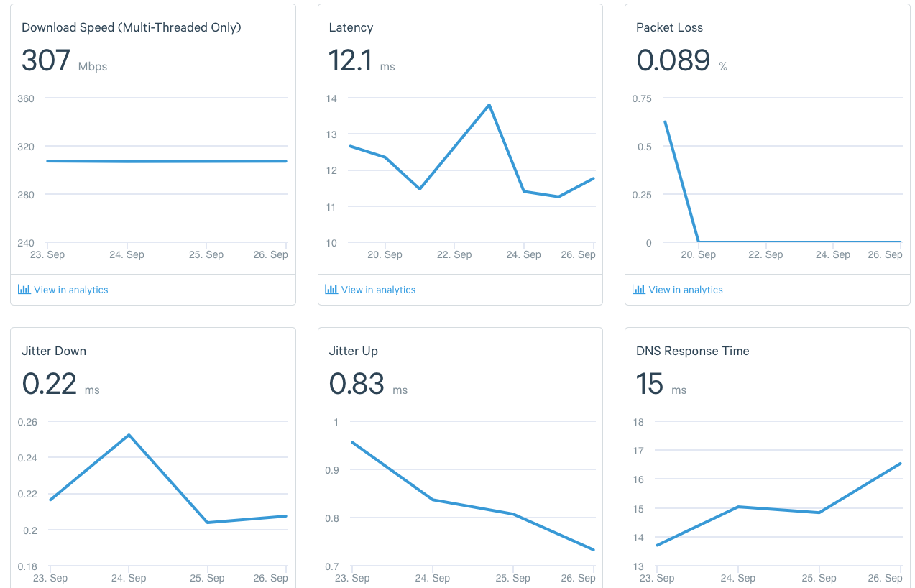Image resolution: width=915 pixels, height=588 pixels.
Task: Click the bar chart icon under Download Speed
Action: coord(24,289)
